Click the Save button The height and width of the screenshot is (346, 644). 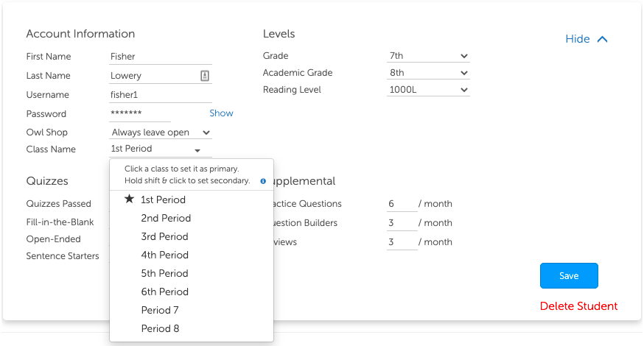pyautogui.click(x=569, y=275)
